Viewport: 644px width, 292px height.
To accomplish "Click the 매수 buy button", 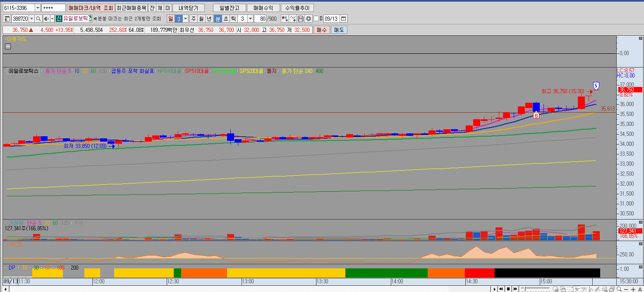I will click(x=321, y=30).
